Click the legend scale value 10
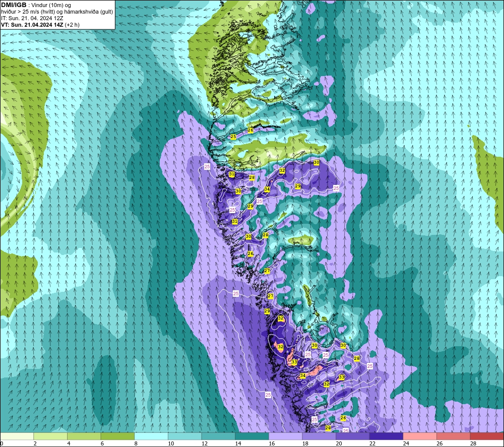This screenshot has width=504, height=447. point(171,443)
